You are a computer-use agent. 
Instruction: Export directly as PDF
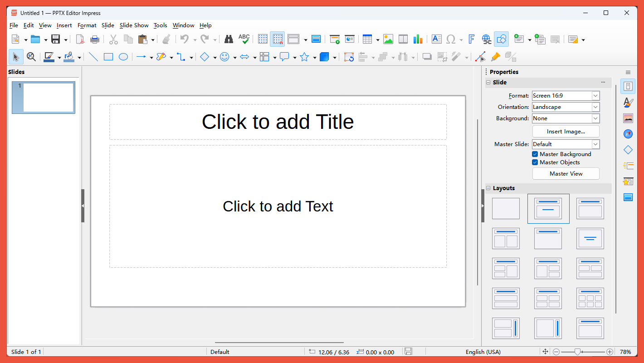80,39
